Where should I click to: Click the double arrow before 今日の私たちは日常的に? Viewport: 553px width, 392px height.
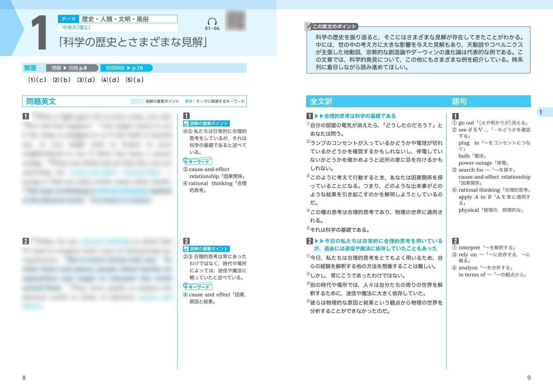pos(319,241)
